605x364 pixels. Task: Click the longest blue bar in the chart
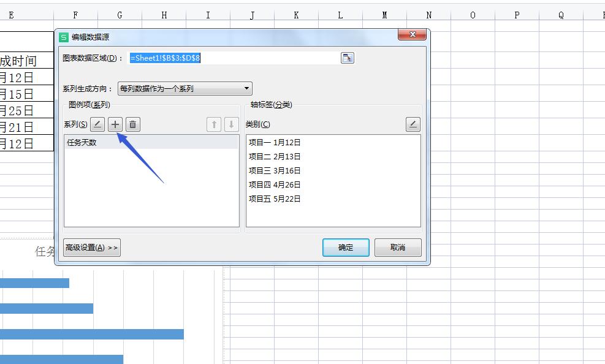(x=92, y=334)
